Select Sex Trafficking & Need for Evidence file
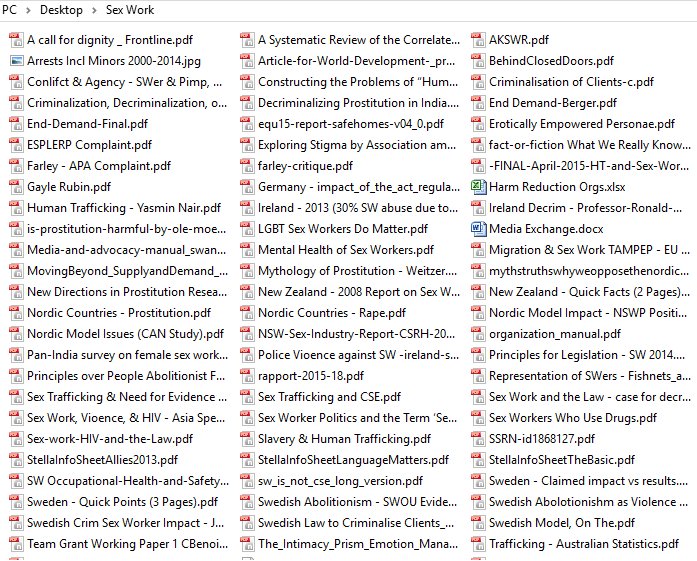Screen dimensions: 697x561 [x=127, y=397]
